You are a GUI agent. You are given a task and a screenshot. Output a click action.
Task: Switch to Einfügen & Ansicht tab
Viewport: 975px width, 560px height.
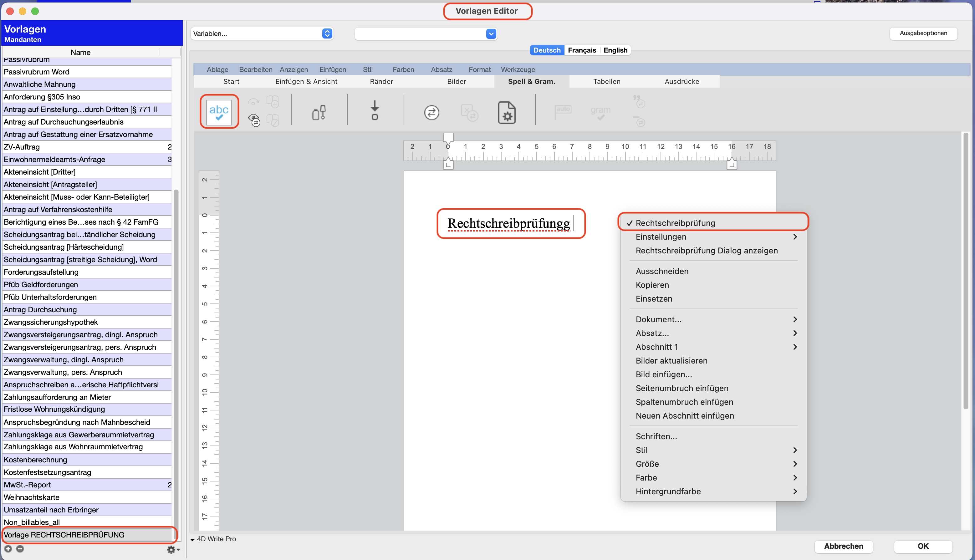click(306, 82)
